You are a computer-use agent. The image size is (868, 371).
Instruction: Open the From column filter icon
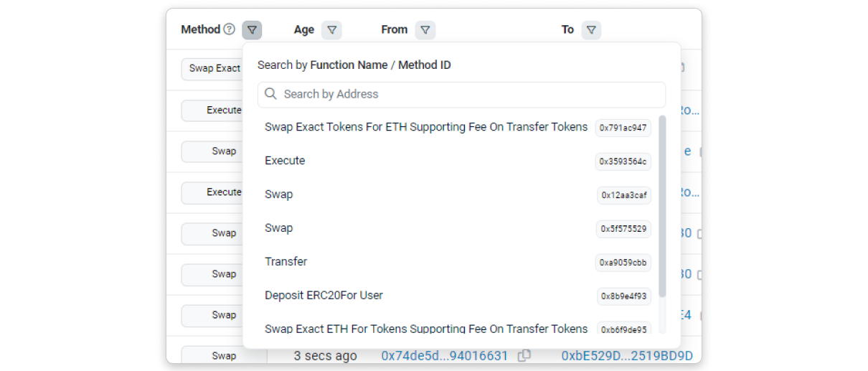425,30
